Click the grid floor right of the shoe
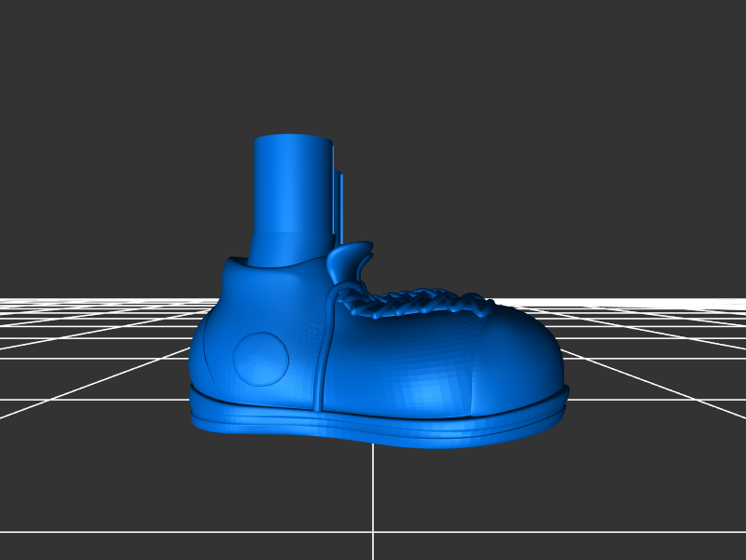This screenshot has height=560, width=746. (x=653, y=373)
